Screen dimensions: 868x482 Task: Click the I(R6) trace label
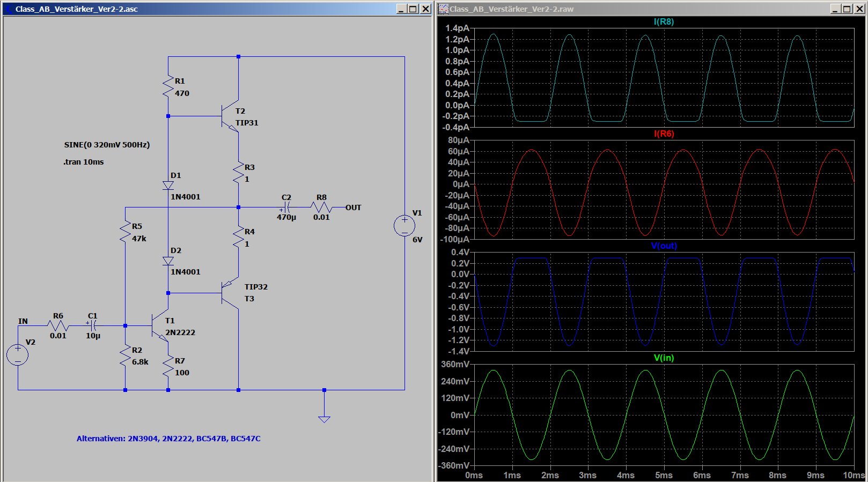(x=664, y=134)
